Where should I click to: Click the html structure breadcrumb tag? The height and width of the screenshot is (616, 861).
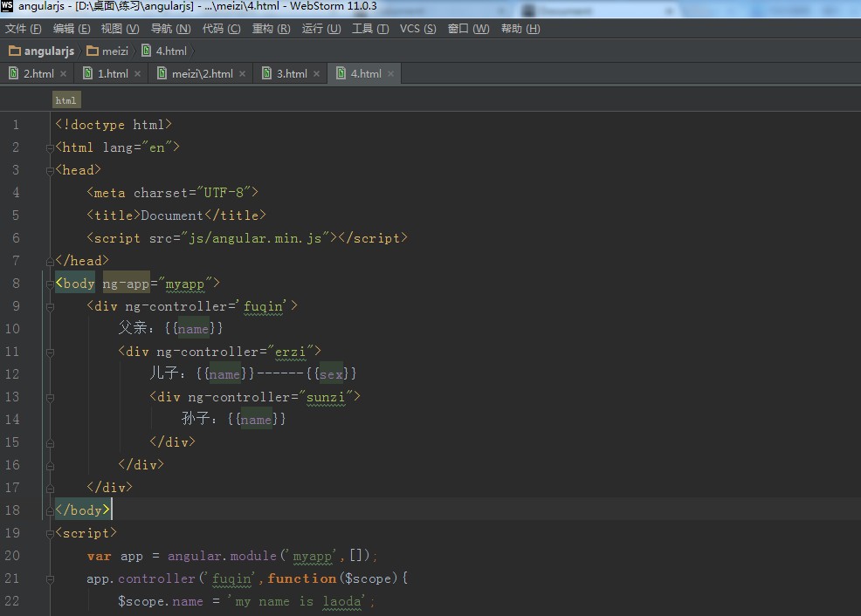66,100
